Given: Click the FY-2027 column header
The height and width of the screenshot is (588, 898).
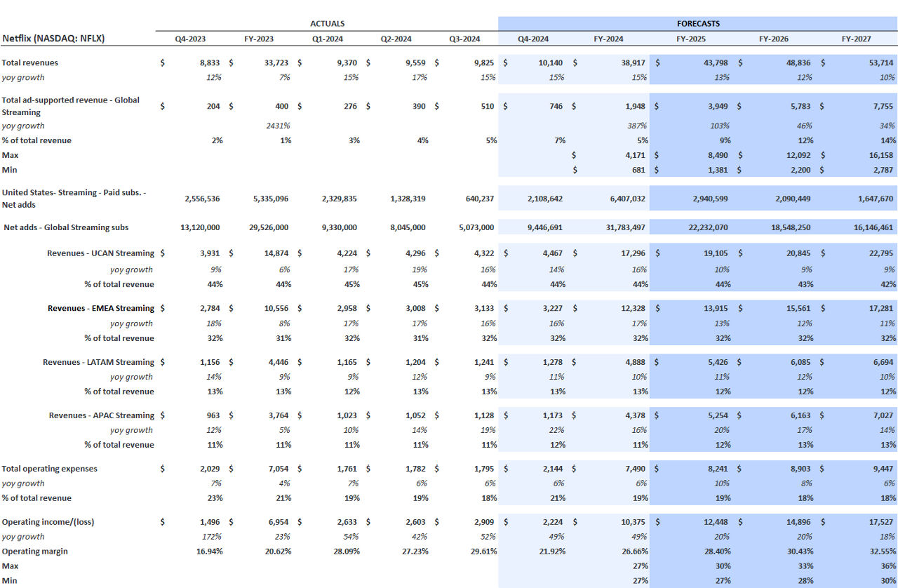Looking at the screenshot, I should (x=857, y=39).
